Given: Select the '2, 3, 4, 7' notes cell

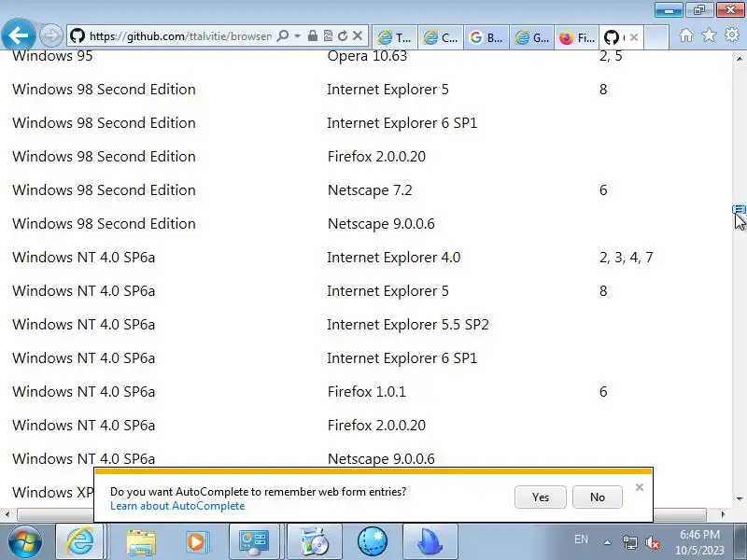Looking at the screenshot, I should tap(626, 258).
